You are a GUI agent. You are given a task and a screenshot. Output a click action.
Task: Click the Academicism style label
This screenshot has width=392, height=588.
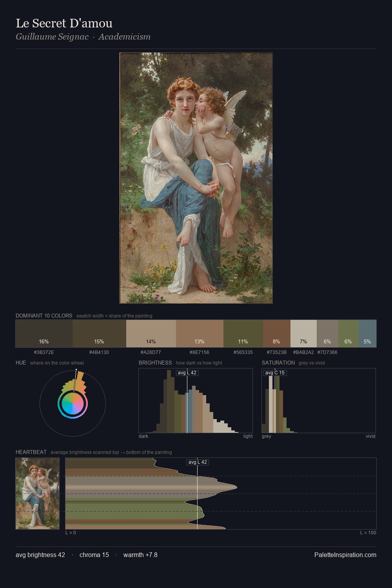pos(124,37)
